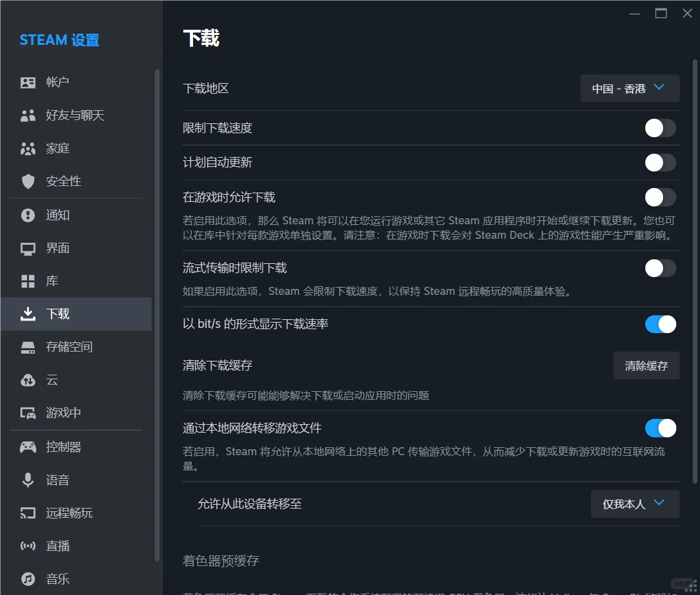Viewport: 700px width, 595px height.
Task: Expand the 仅我本人 transfer dropdown
Action: tap(635, 504)
